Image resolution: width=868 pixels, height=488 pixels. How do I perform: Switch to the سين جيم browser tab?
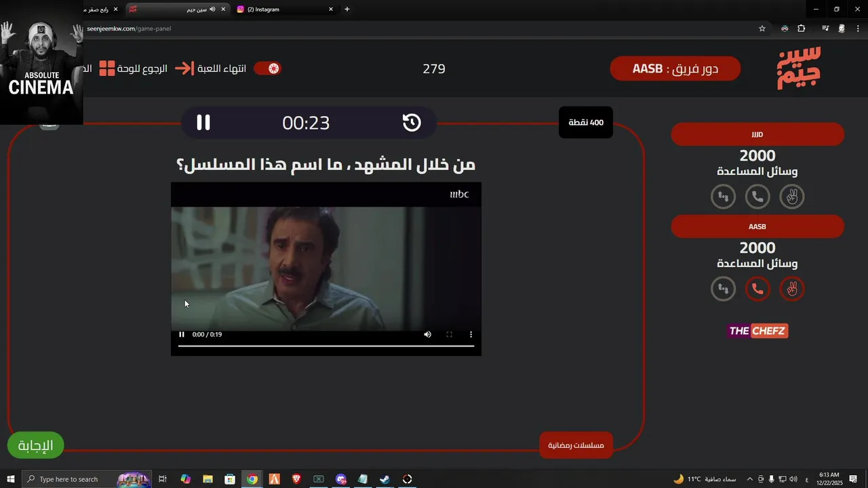coord(178,9)
